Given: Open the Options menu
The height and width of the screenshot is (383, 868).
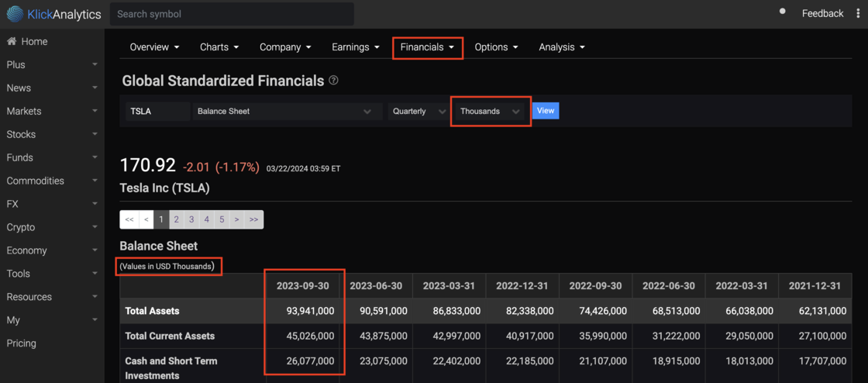Looking at the screenshot, I should pyautogui.click(x=496, y=47).
